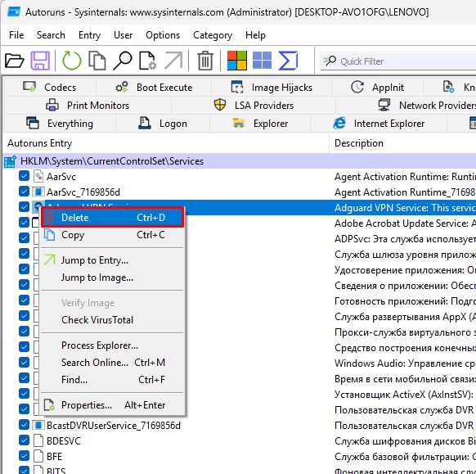Select the HKLM\System\CurrentControlSet\Services row
Image resolution: width=476 pixels, height=474 pixels.
tap(239, 161)
